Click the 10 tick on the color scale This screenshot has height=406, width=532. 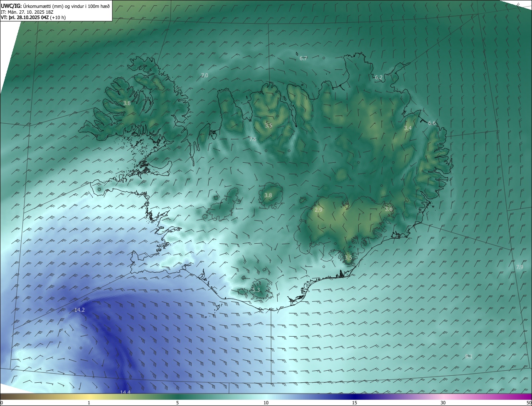(x=266, y=403)
